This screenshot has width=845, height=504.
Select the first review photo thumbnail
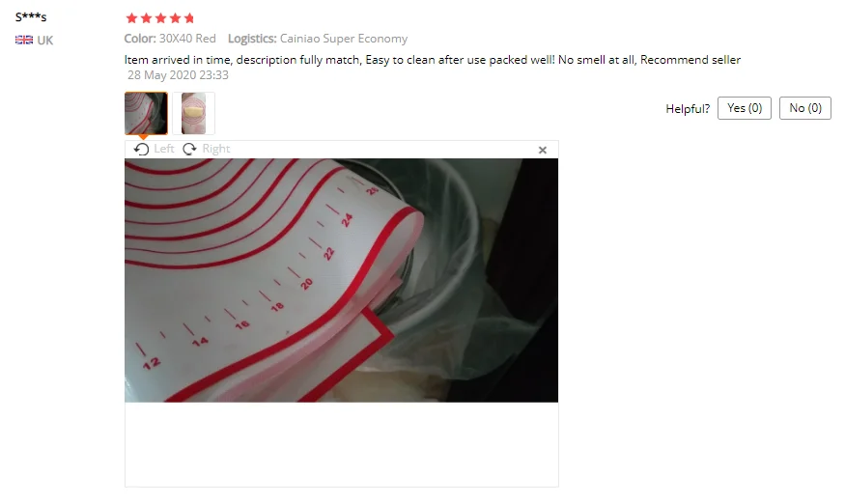(x=146, y=113)
